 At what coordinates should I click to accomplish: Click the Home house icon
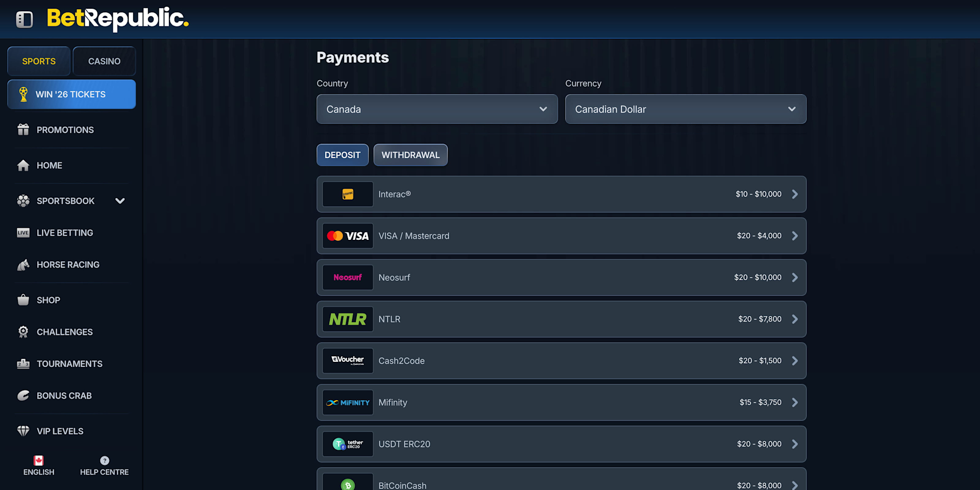[x=23, y=165]
